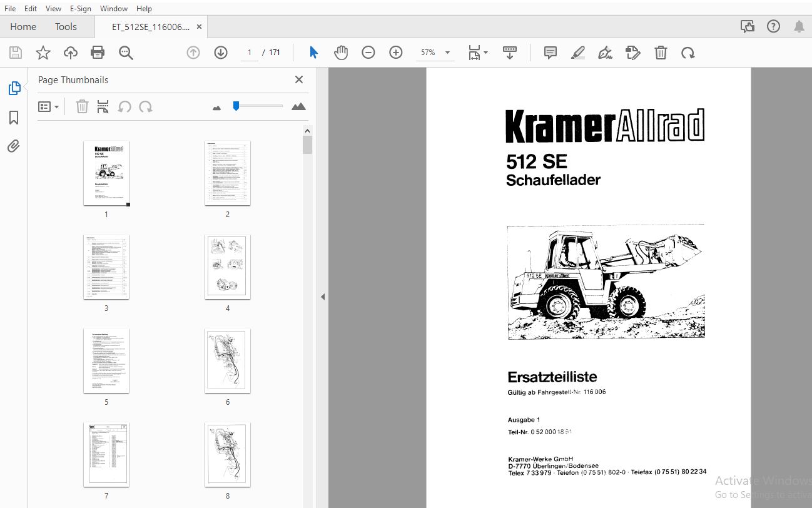Go to previous page arrow
Image resolution: width=812 pixels, height=508 pixels.
(x=193, y=53)
